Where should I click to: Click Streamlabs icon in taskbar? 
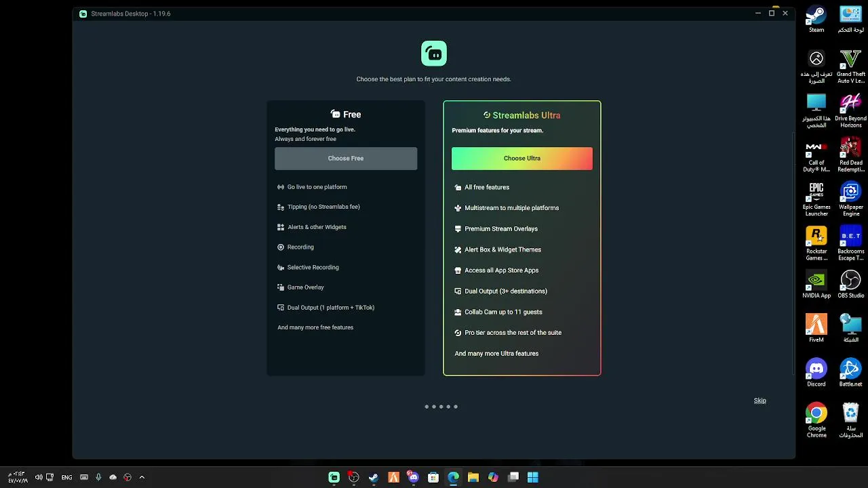pyautogui.click(x=334, y=477)
